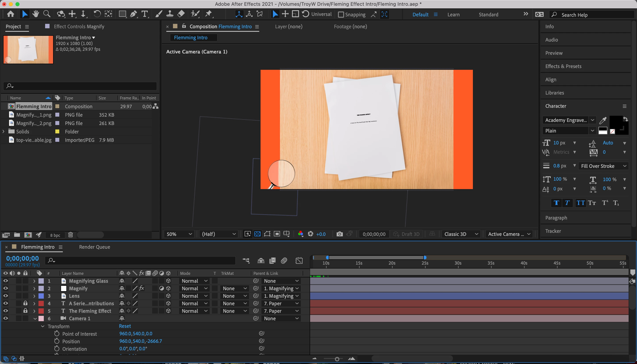Screen dimensions: 637x364
Task: Switch to Render Queue tab
Action: (94, 247)
